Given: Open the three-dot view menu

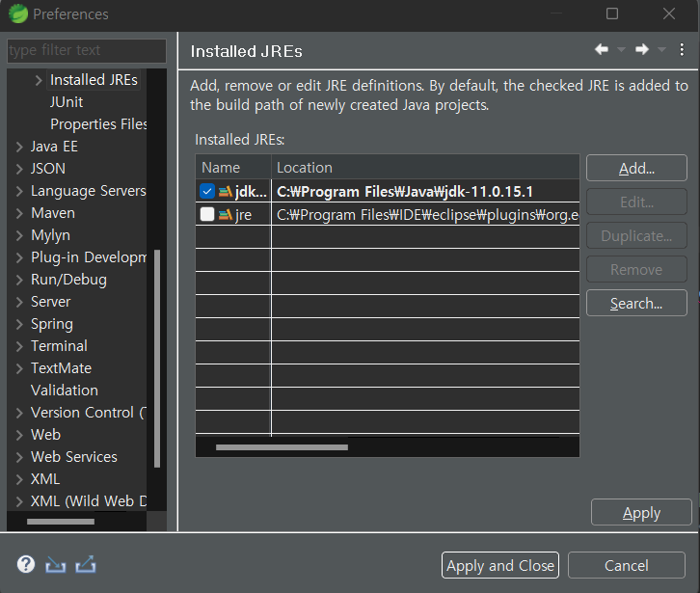Looking at the screenshot, I should tap(682, 49).
